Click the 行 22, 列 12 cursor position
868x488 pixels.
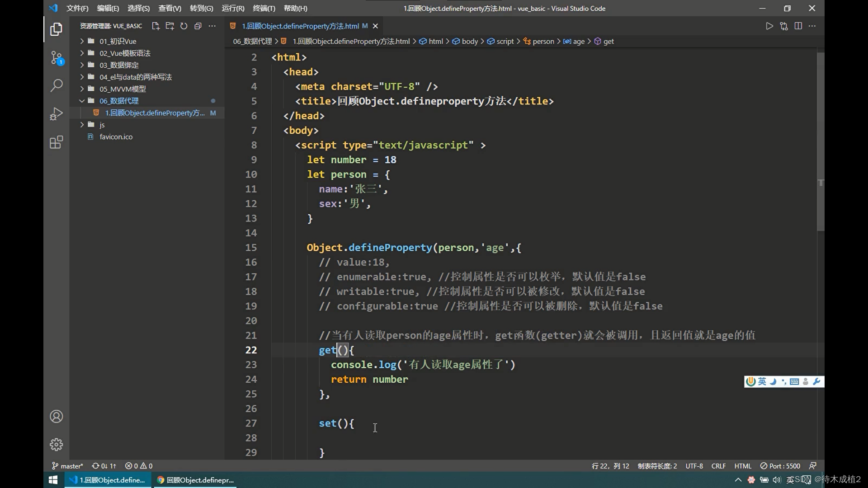(x=610, y=466)
